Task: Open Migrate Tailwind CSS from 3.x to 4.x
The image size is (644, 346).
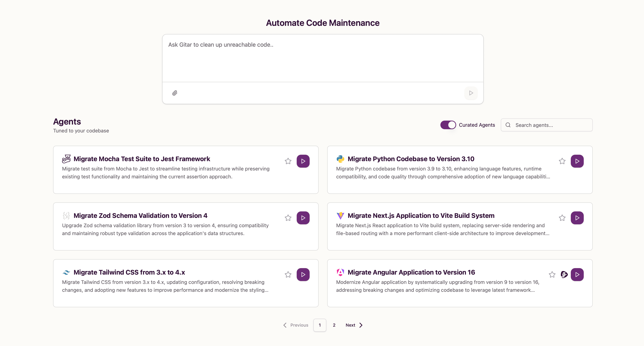Action: tap(129, 272)
